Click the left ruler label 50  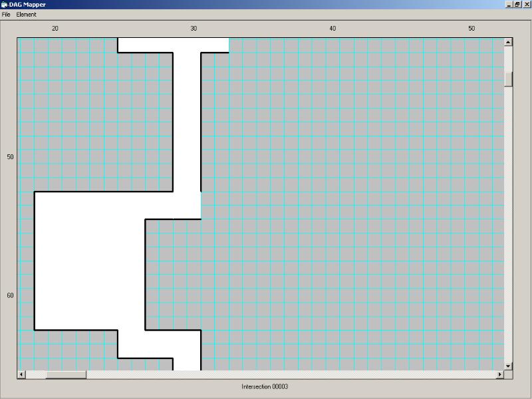10,157
